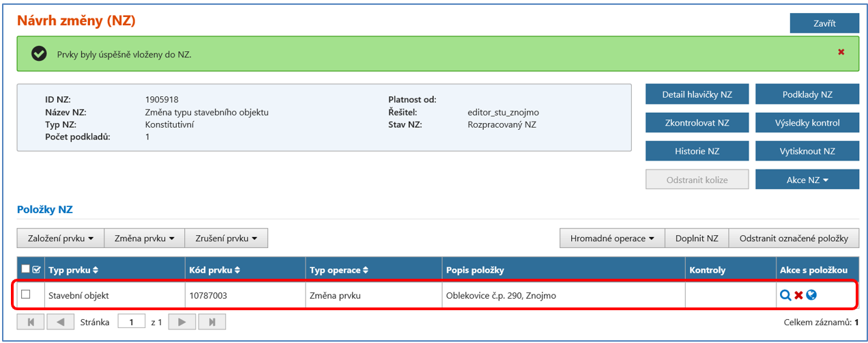Expand the Změna prvku dropdown menu
Screen dimensions: 868x343
(145, 238)
